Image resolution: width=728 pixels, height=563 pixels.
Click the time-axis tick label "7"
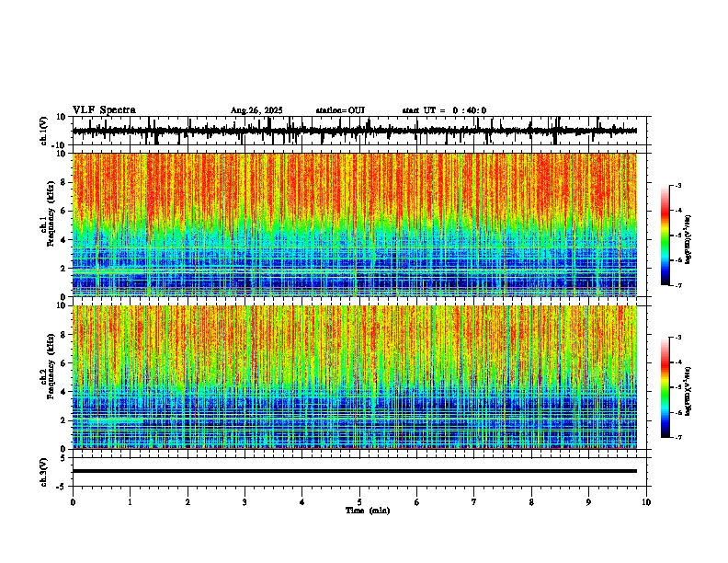(x=474, y=502)
